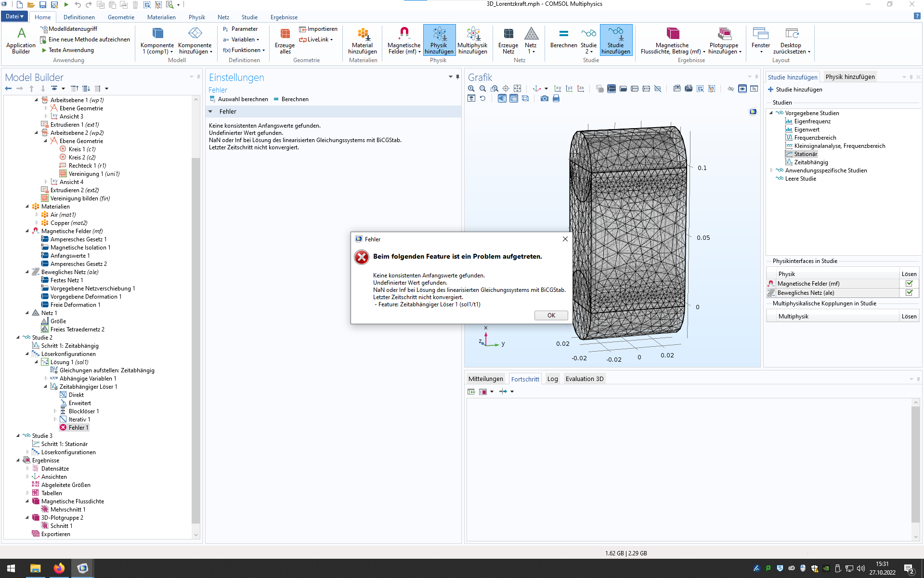
Task: Click the camera snapshot icon in Grafik
Action: tap(544, 99)
